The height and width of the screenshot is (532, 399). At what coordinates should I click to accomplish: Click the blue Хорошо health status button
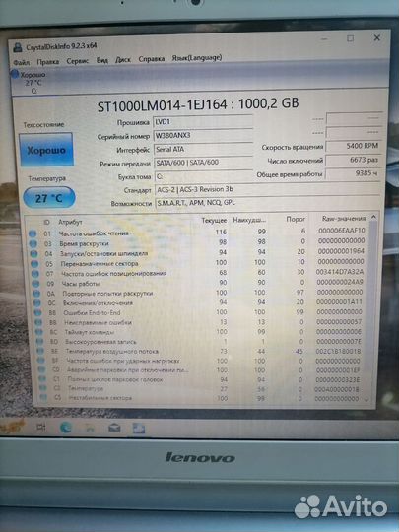45,150
